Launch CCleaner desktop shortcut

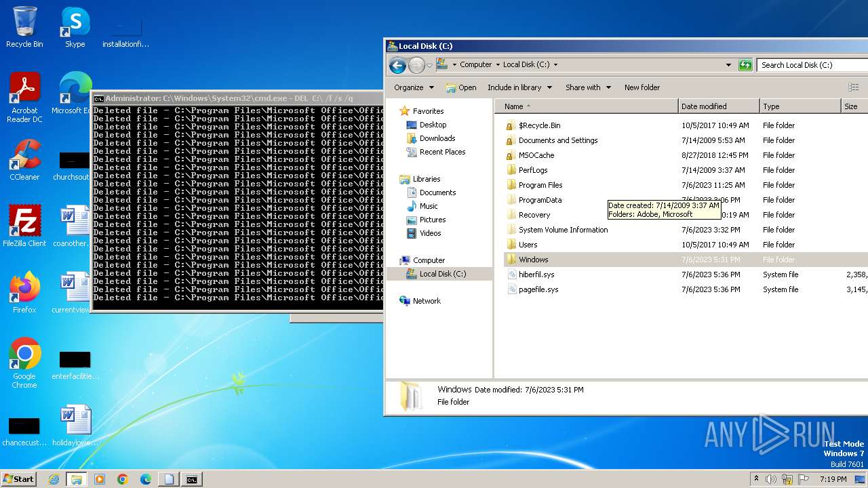24,160
